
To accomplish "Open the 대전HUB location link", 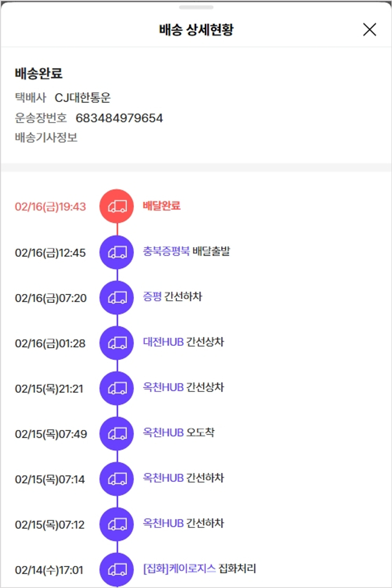I will coord(163,342).
